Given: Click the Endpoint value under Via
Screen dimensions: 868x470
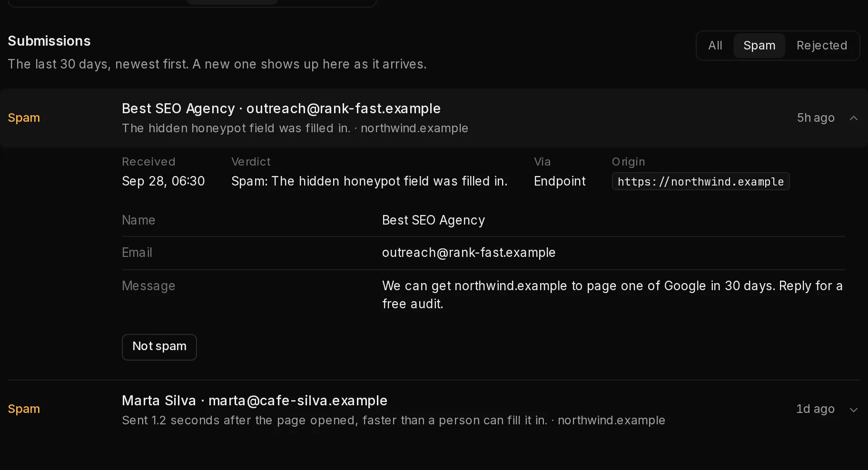Looking at the screenshot, I should click(x=560, y=181).
